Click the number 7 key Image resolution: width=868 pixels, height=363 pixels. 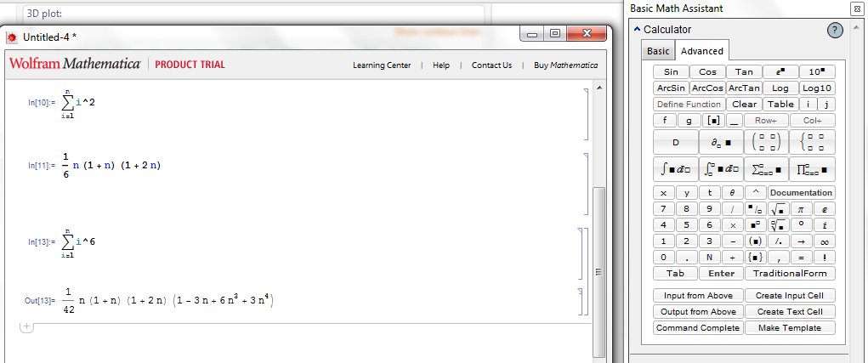coord(664,209)
